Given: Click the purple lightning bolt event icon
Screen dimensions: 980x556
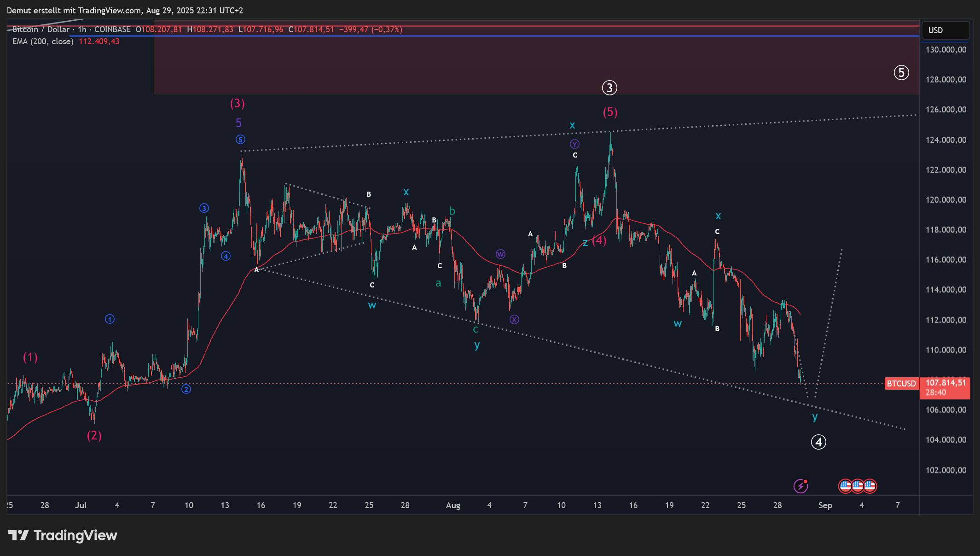Looking at the screenshot, I should pyautogui.click(x=800, y=486).
